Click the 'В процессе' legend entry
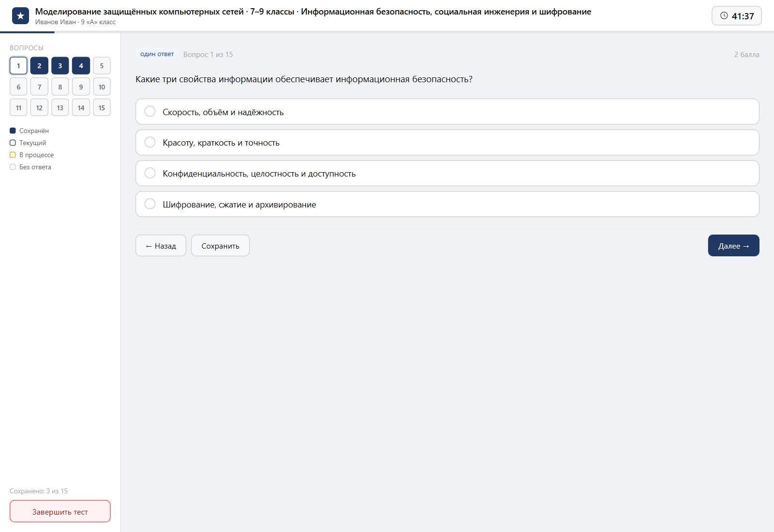The image size is (774, 532). pos(32,155)
